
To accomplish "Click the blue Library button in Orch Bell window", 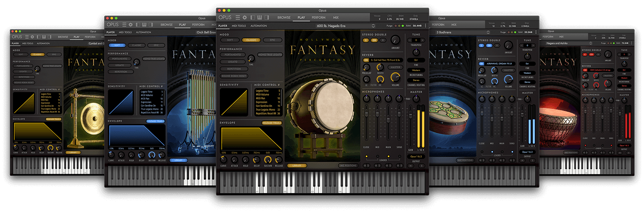I will point(178,160).
